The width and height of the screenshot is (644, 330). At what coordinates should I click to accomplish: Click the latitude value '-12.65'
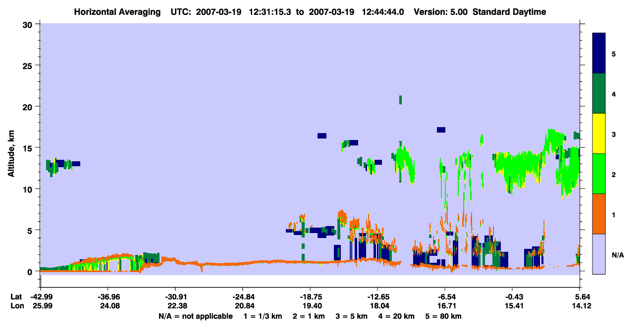(377, 296)
